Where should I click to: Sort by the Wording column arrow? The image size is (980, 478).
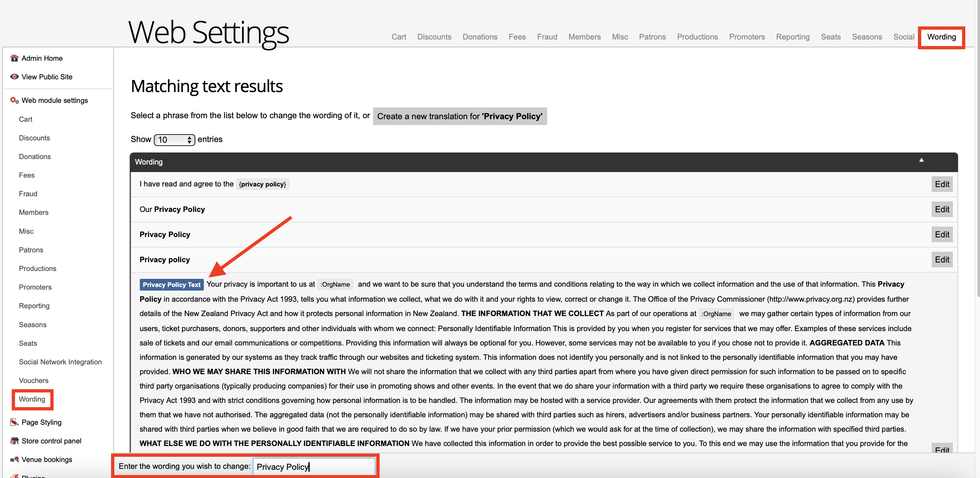[x=921, y=160]
